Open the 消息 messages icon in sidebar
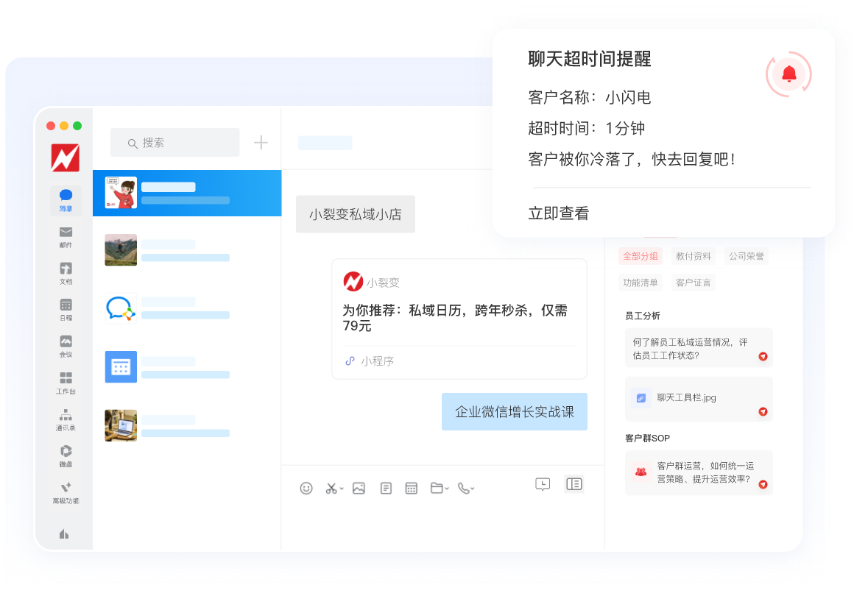The height and width of the screenshot is (596, 868). [66, 200]
